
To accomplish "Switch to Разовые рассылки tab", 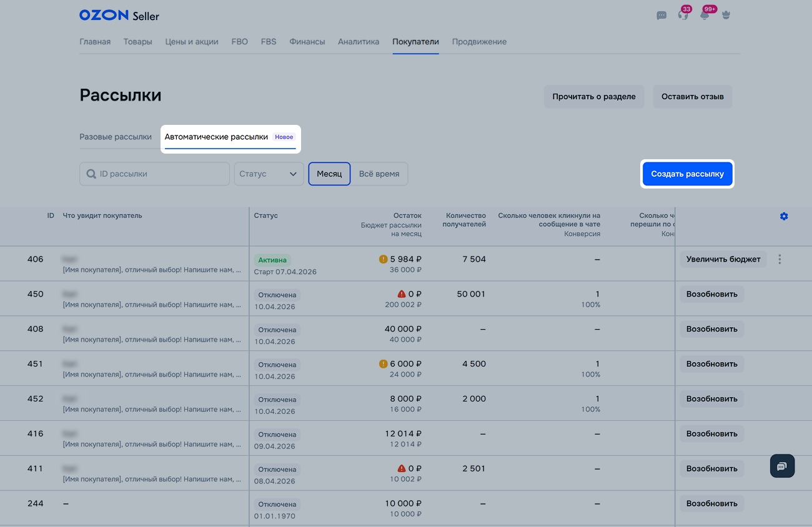I will coord(116,137).
